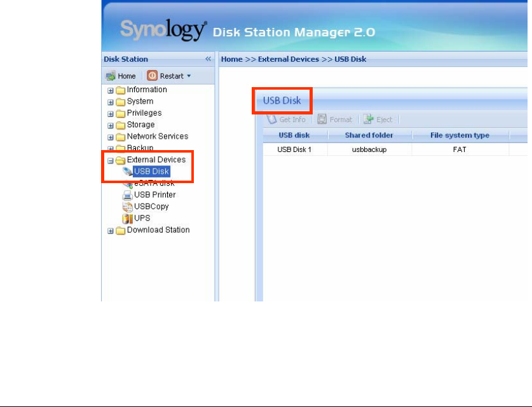Click the Home button label
This screenshot has height=407, width=532.
pyautogui.click(x=126, y=76)
